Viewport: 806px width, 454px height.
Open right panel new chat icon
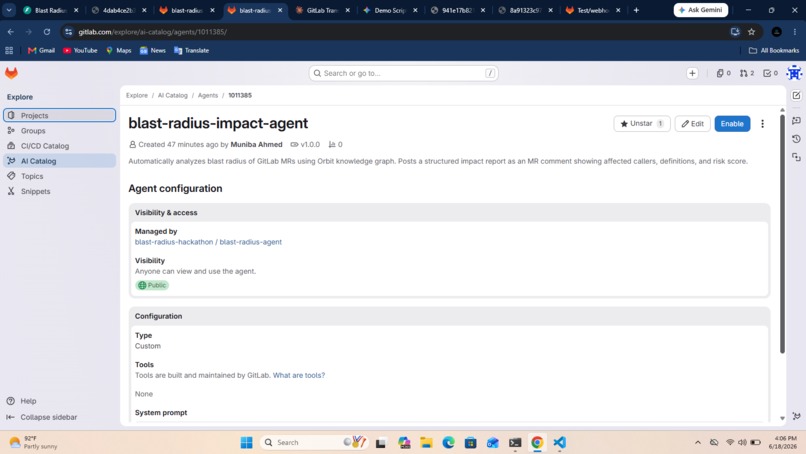pyautogui.click(x=796, y=96)
